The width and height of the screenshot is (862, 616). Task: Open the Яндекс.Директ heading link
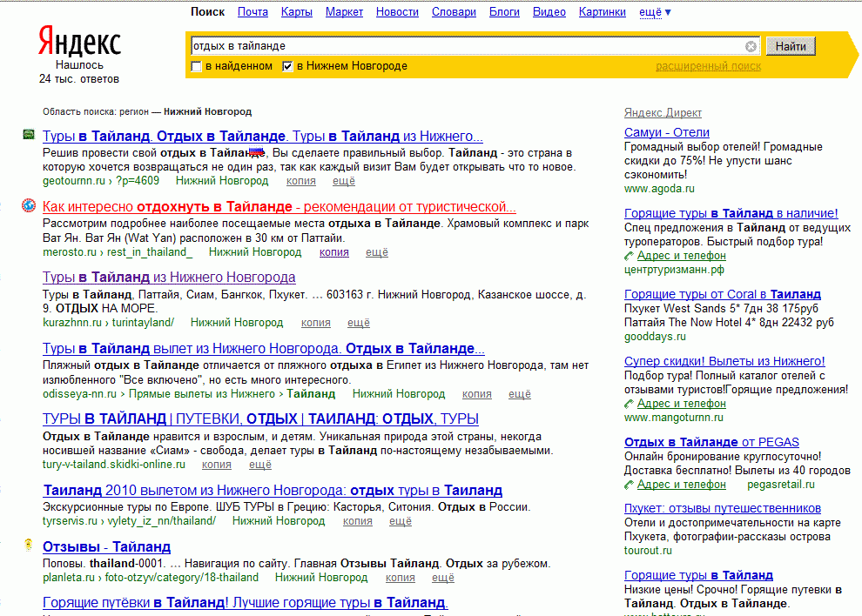click(663, 112)
